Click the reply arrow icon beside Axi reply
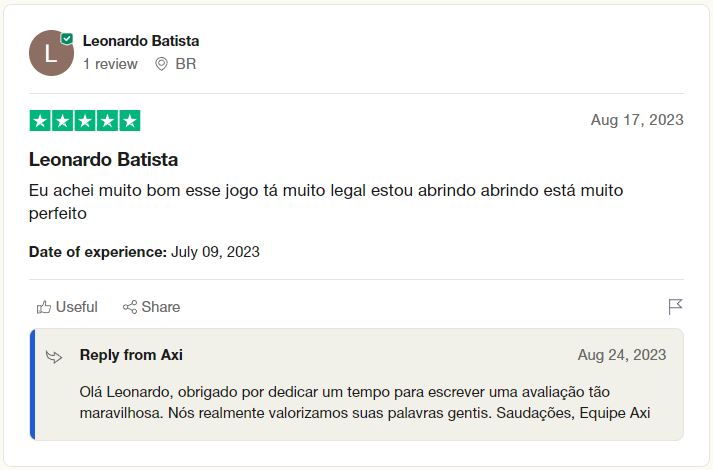Screen dimensions: 713x470 [x=54, y=356]
